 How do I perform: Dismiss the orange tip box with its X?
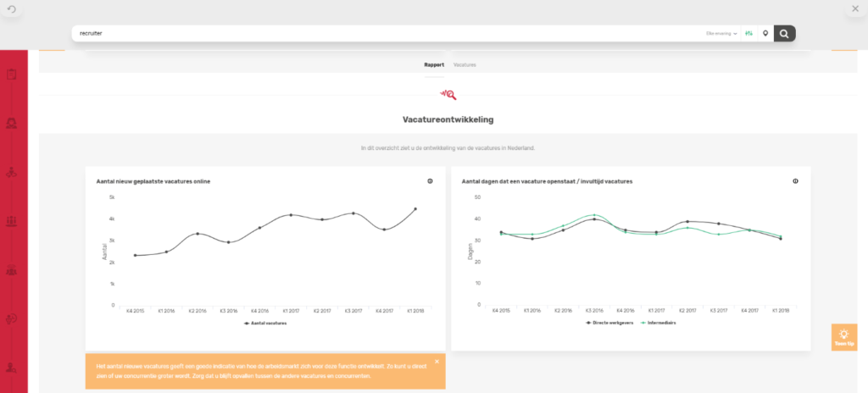(437, 362)
